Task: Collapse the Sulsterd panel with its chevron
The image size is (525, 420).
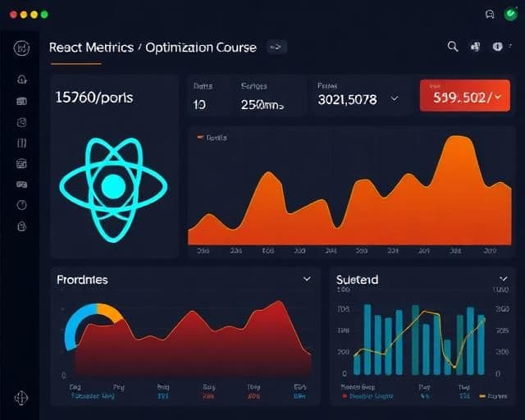Action: tap(503, 279)
